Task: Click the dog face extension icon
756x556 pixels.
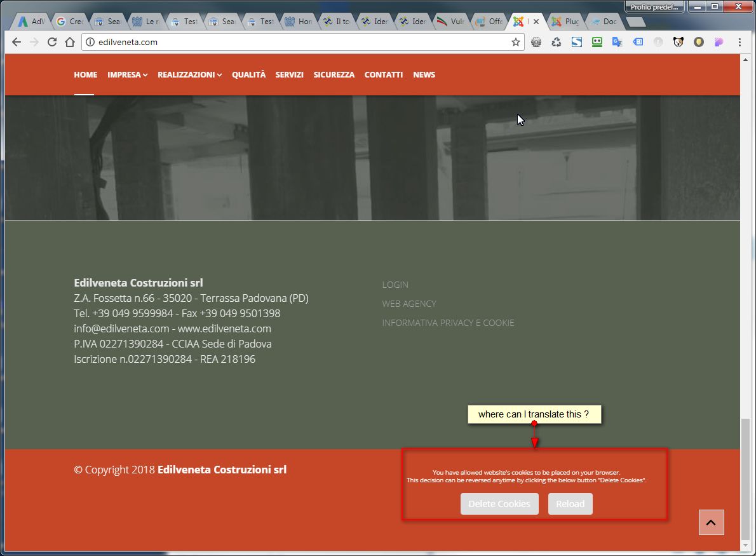Action: 678,42
